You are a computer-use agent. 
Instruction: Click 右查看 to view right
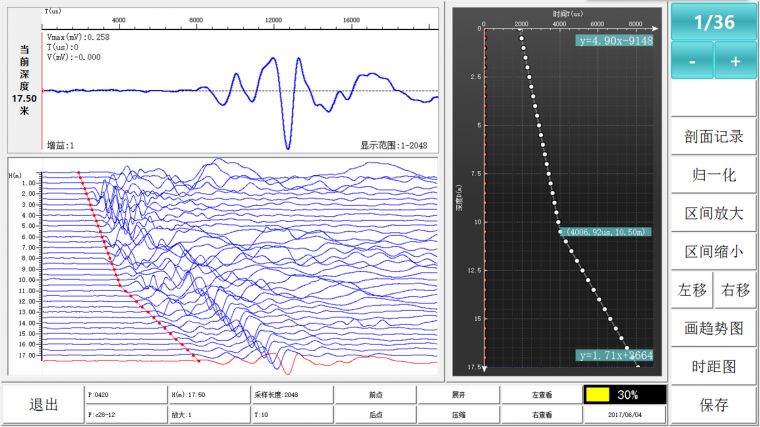tap(539, 414)
